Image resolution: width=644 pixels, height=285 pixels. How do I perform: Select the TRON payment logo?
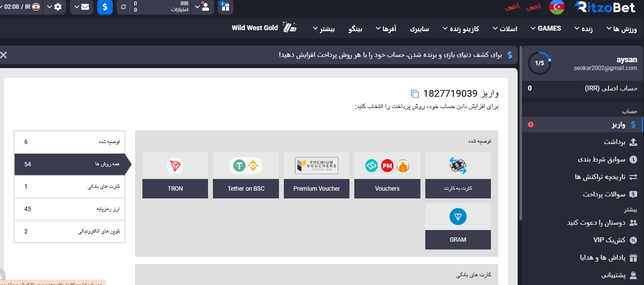pos(175,166)
